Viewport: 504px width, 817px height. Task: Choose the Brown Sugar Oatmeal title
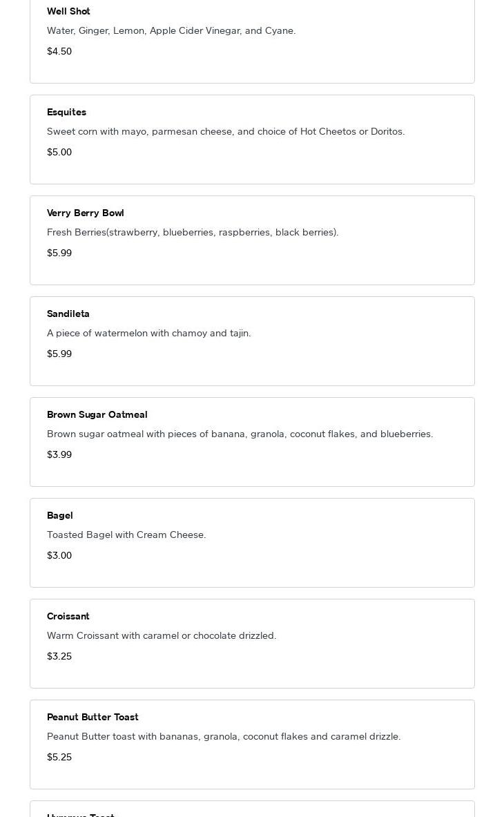click(x=97, y=414)
